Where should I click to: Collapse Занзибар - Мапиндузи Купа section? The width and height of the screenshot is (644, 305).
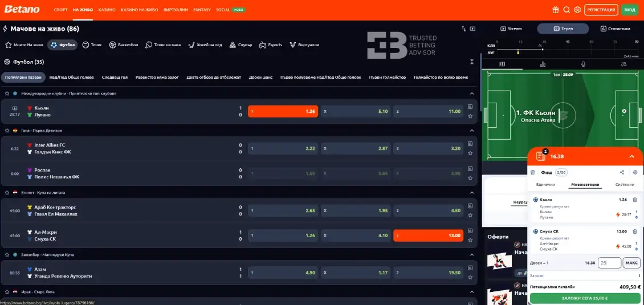[471, 255]
